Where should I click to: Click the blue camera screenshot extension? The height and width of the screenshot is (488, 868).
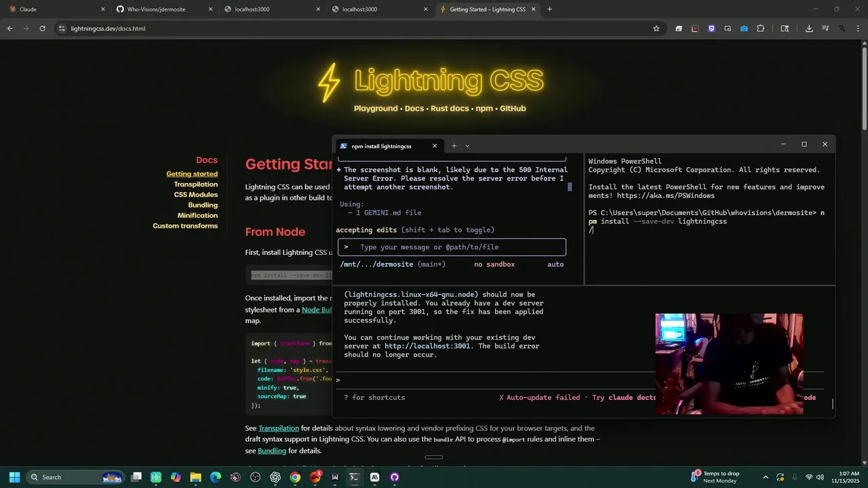click(x=744, y=28)
